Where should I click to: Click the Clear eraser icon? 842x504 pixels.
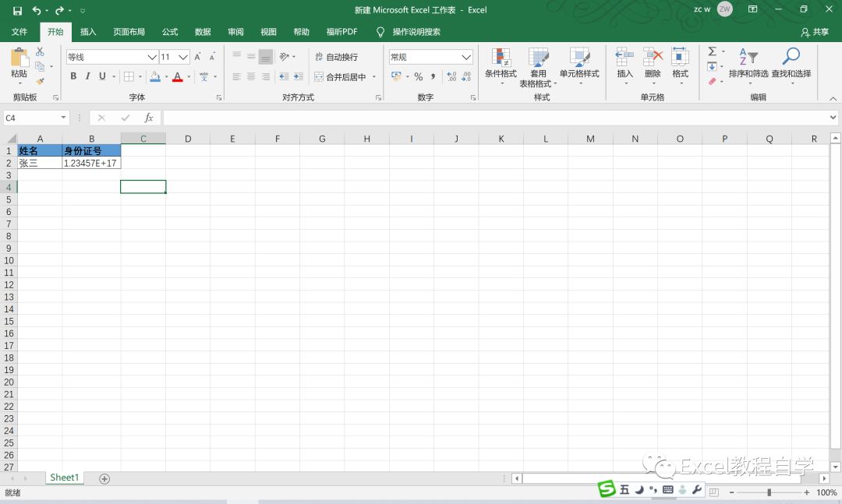[712, 81]
